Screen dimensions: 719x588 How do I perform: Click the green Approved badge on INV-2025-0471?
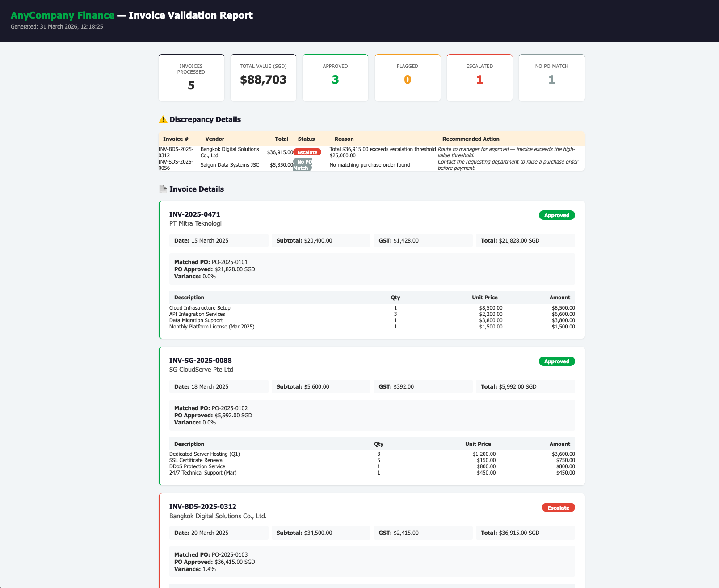pos(557,215)
